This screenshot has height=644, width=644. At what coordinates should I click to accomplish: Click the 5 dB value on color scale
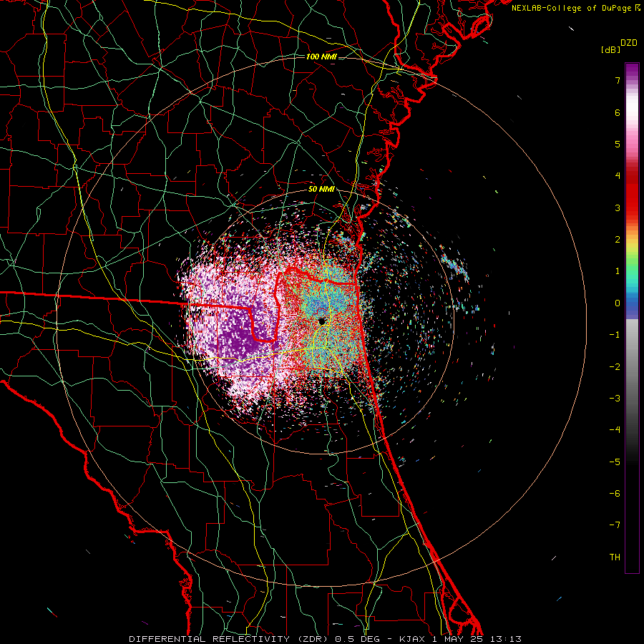[x=618, y=144]
